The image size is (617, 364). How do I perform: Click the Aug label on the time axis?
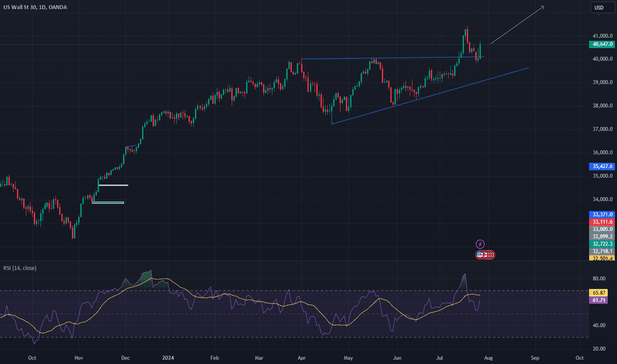click(x=489, y=357)
